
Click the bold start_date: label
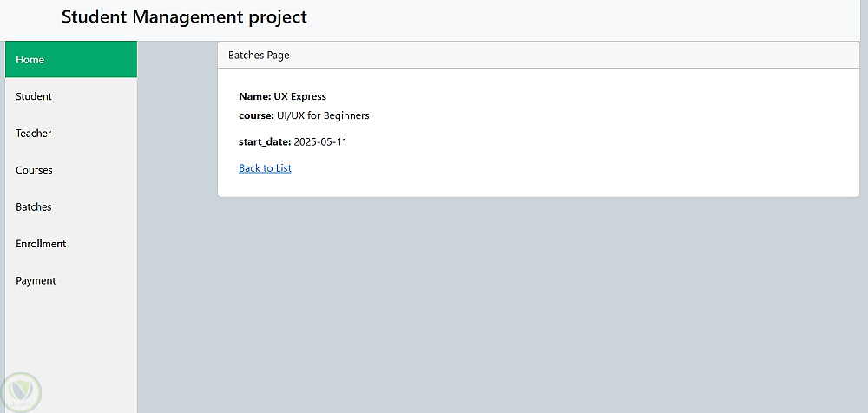coord(265,141)
